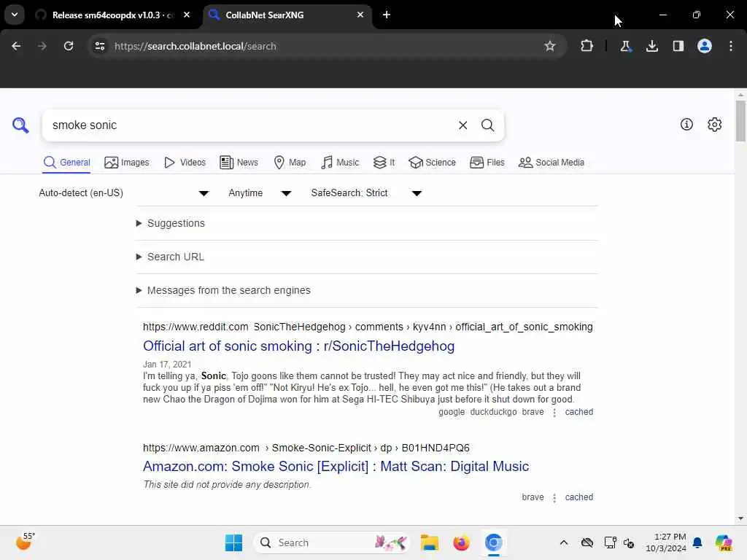Expand Messages from the search engines

[x=223, y=290]
